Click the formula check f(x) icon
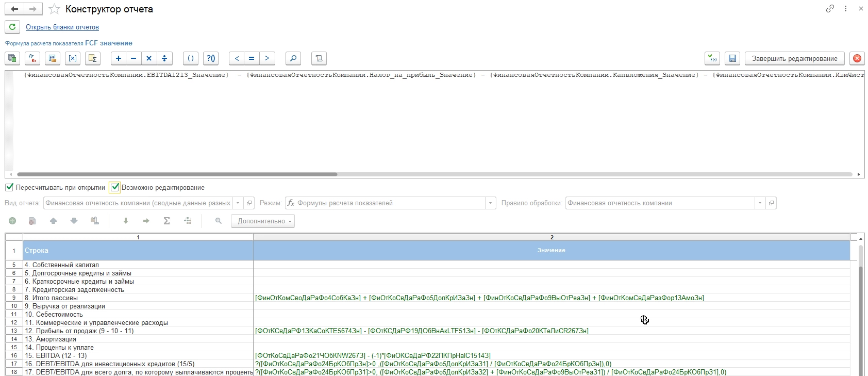The width and height of the screenshot is (868, 376). (712, 58)
